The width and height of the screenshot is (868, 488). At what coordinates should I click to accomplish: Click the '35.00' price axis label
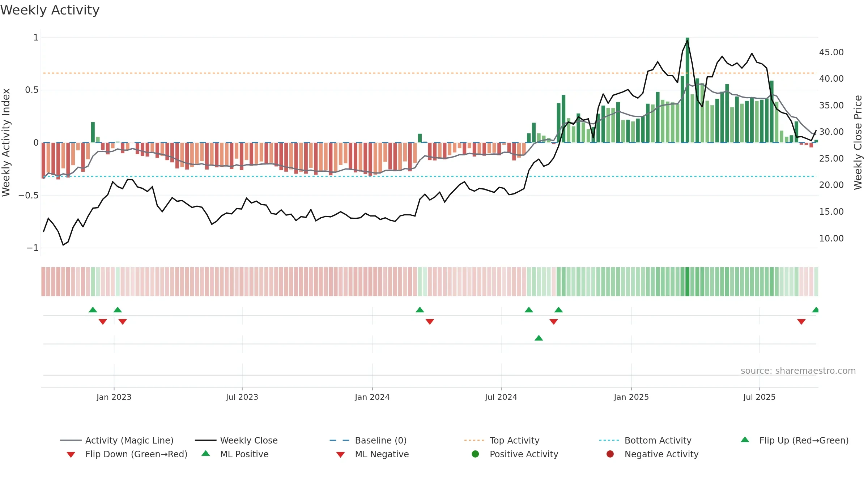[x=831, y=105]
